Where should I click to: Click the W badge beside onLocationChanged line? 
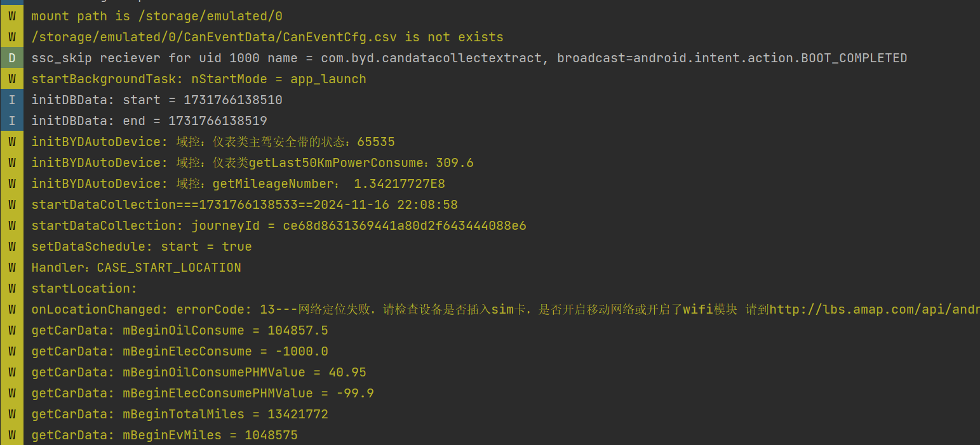[x=11, y=310]
